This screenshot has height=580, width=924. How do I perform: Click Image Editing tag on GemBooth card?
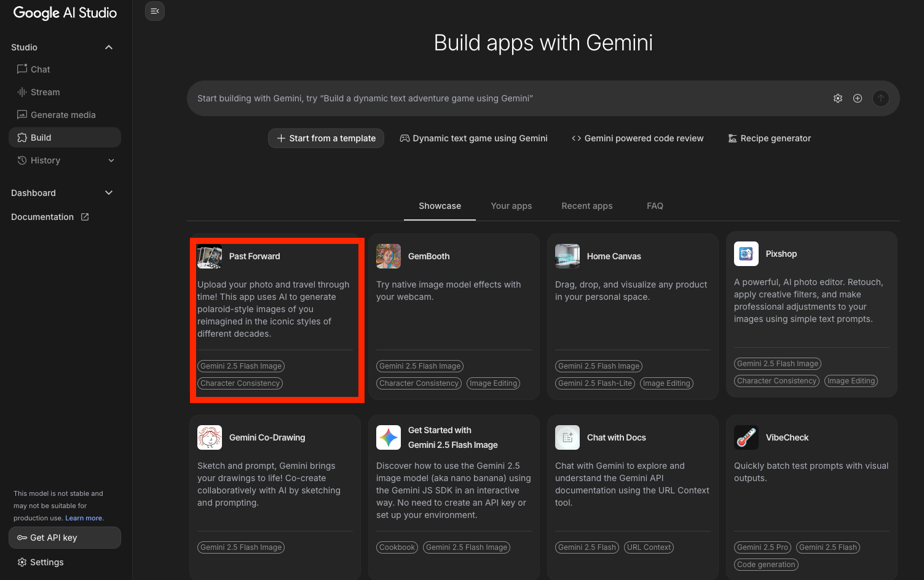pos(494,383)
